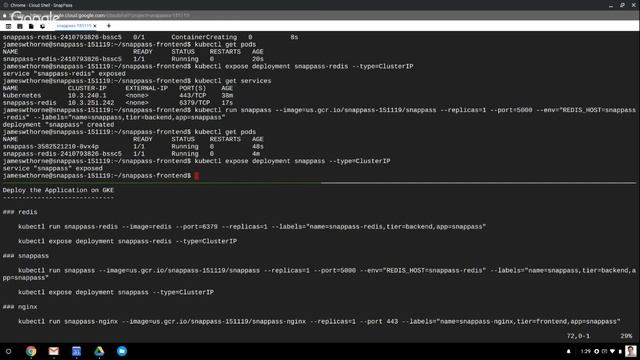Click the lock icon in address bar
The height and width of the screenshot is (360, 640).
click(4, 16)
